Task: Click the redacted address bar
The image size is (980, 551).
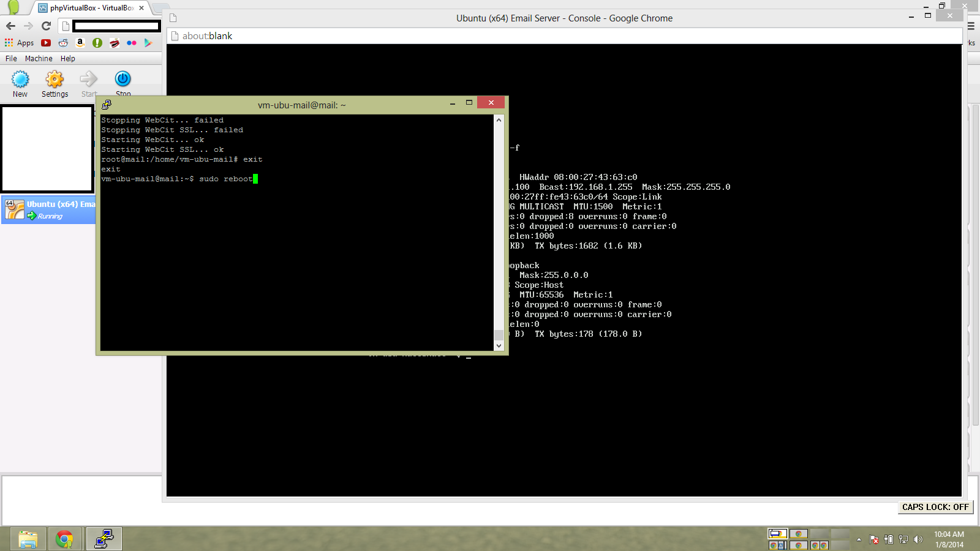Action: point(116,26)
